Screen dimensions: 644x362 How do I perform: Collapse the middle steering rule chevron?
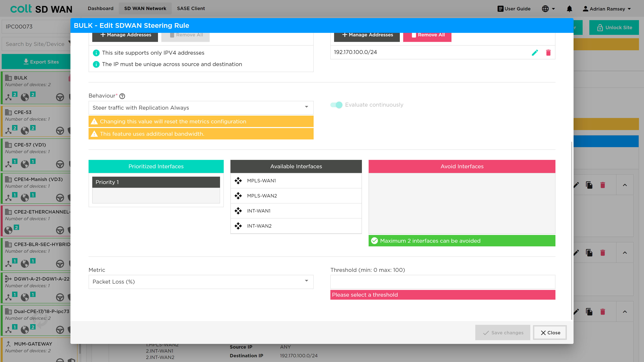(x=625, y=253)
